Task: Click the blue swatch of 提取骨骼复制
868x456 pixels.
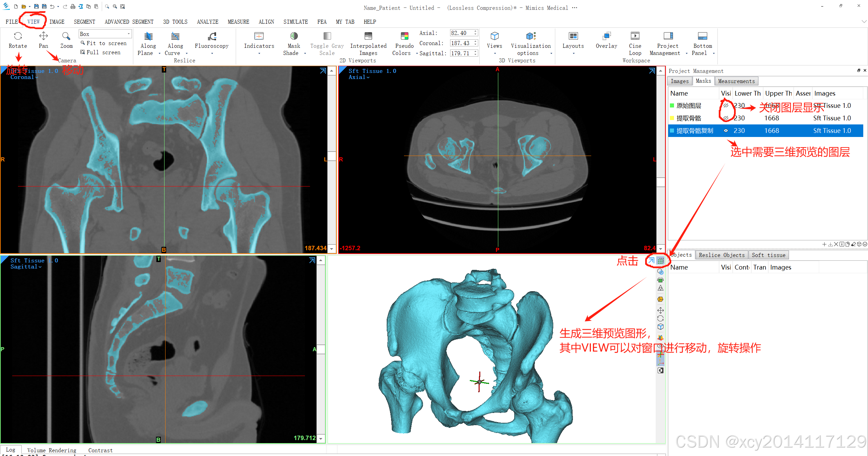Action: pyautogui.click(x=672, y=131)
